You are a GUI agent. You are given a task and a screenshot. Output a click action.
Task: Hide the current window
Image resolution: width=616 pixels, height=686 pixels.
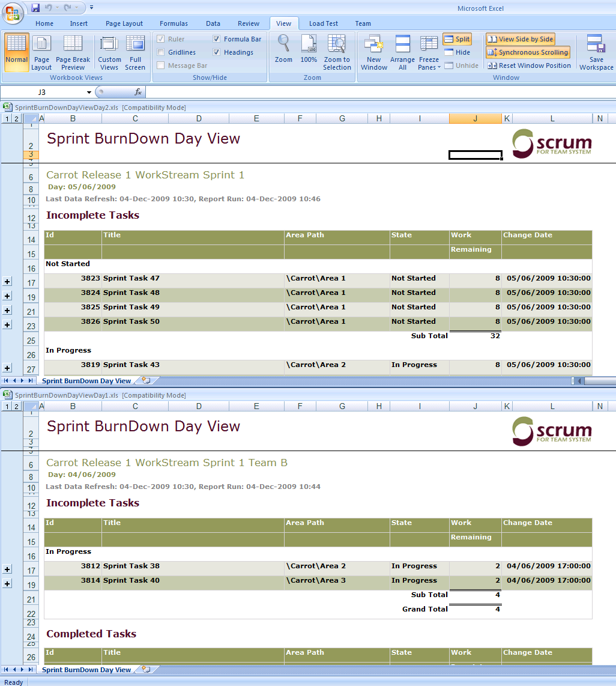[457, 52]
